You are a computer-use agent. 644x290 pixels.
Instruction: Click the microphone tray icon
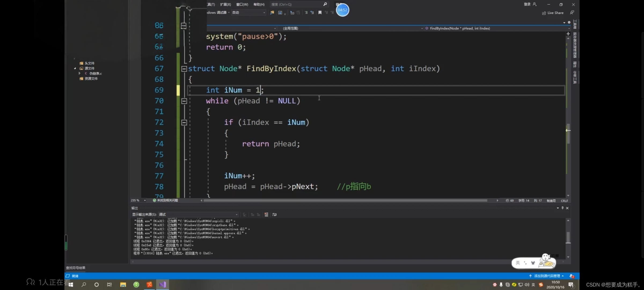click(x=501, y=285)
